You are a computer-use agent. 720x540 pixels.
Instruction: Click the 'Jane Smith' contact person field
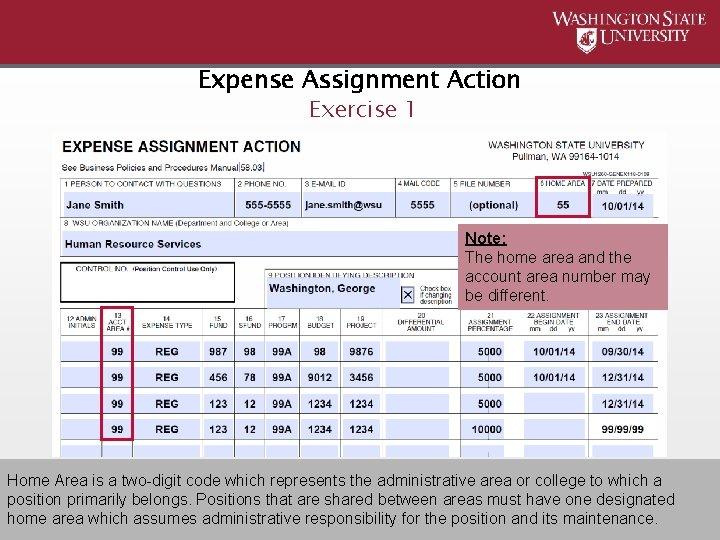tap(147, 205)
